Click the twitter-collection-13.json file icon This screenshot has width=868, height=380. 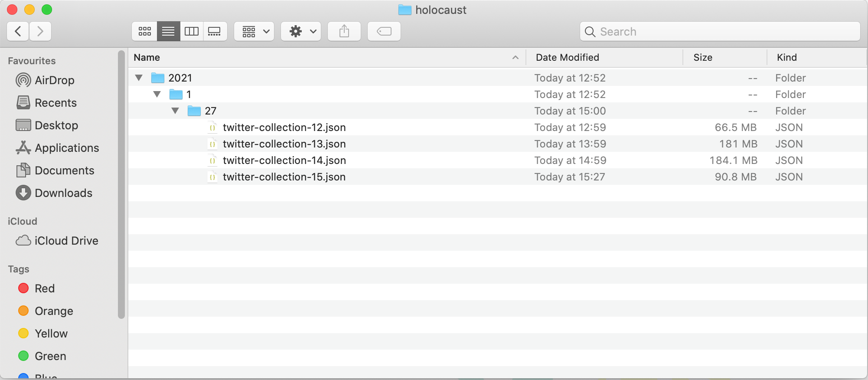tap(212, 144)
